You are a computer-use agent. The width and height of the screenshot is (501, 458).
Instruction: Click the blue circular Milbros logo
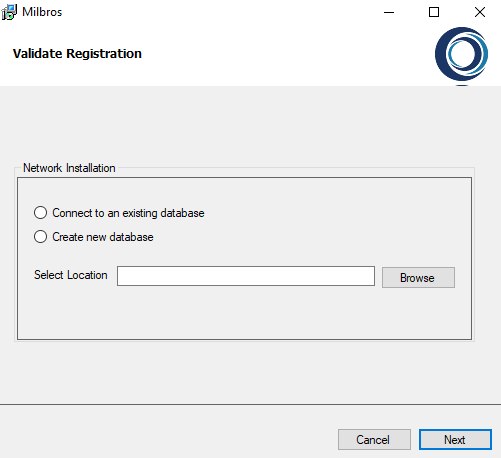tap(461, 54)
